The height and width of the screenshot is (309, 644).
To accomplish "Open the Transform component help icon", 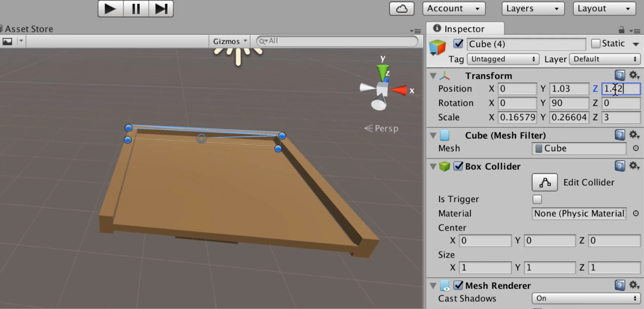I will pyautogui.click(x=620, y=75).
